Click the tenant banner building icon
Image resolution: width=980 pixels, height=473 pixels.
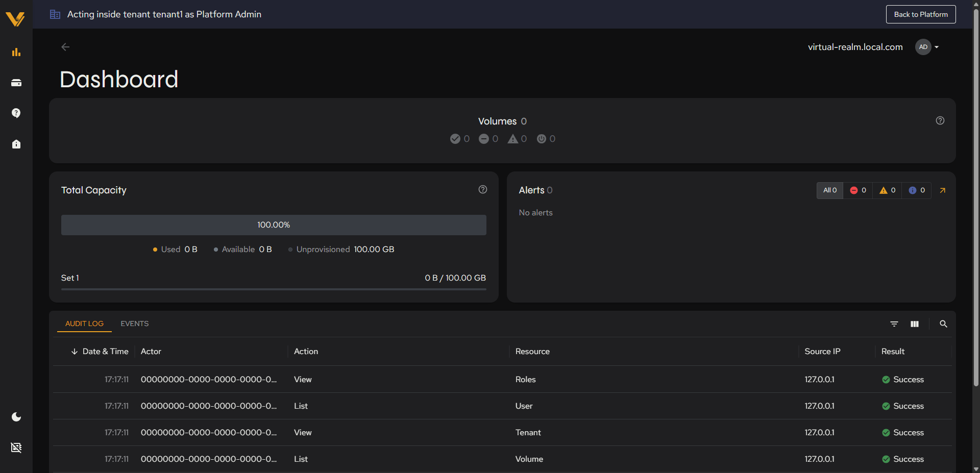pyautogui.click(x=55, y=14)
